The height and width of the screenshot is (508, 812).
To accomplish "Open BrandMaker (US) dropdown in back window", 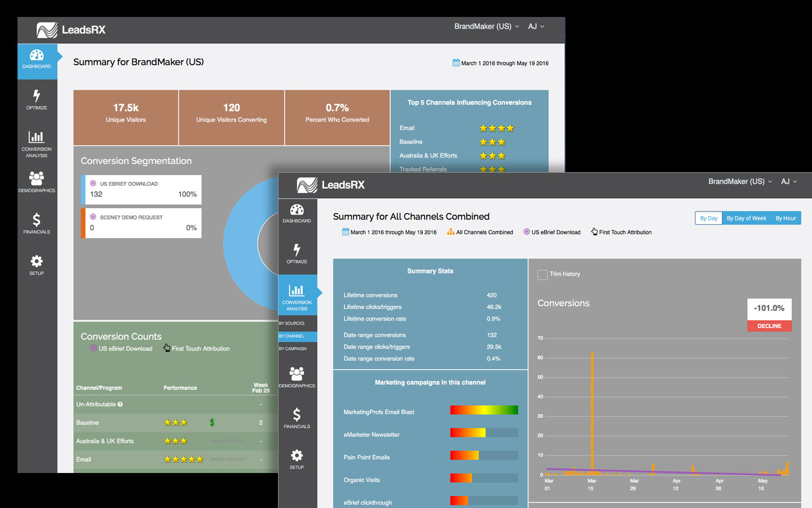I will coord(487,27).
